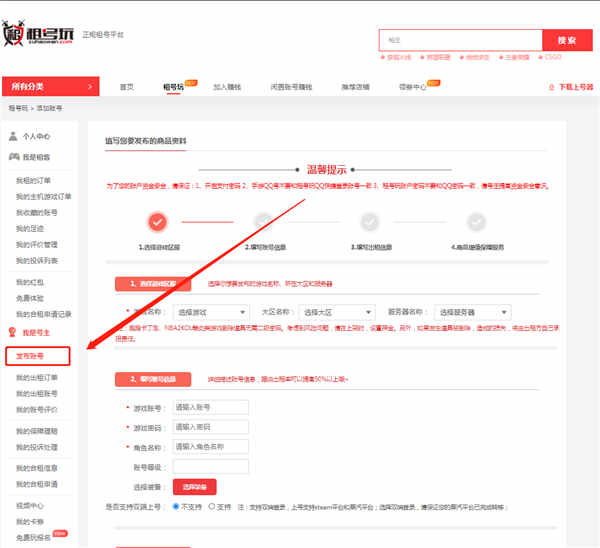The width and height of the screenshot is (600, 548).
Task: Click the step 4 circle icon
Action: point(477,222)
